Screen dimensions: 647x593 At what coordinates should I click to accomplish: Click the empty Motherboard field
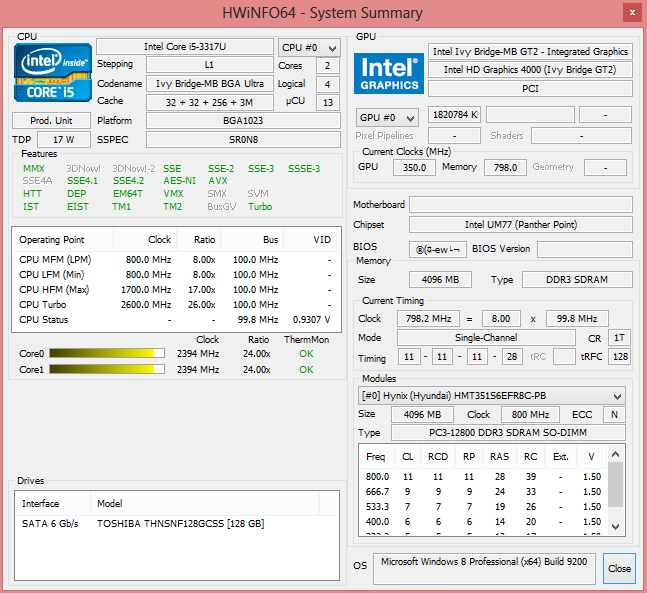click(521, 205)
